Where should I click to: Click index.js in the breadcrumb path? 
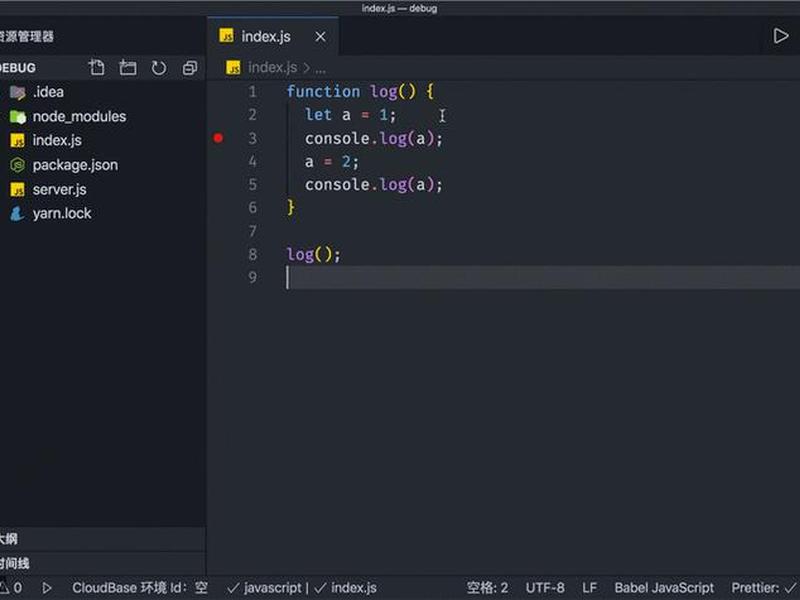coord(272,67)
